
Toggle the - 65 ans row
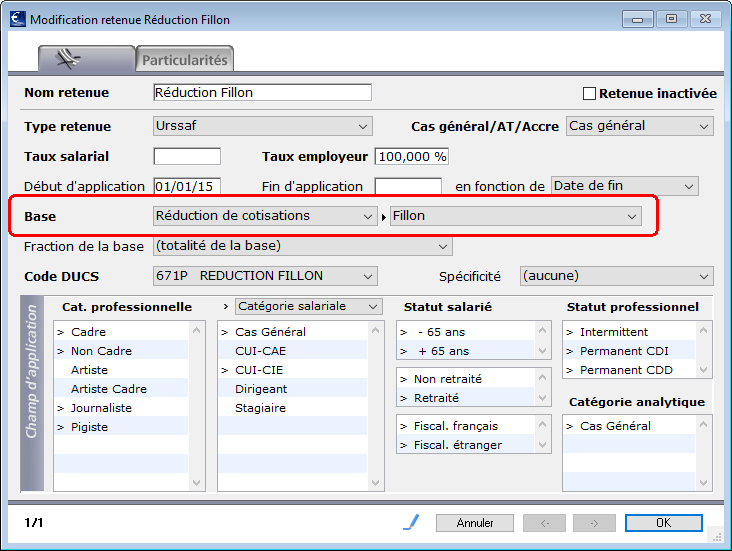[x=465, y=332]
